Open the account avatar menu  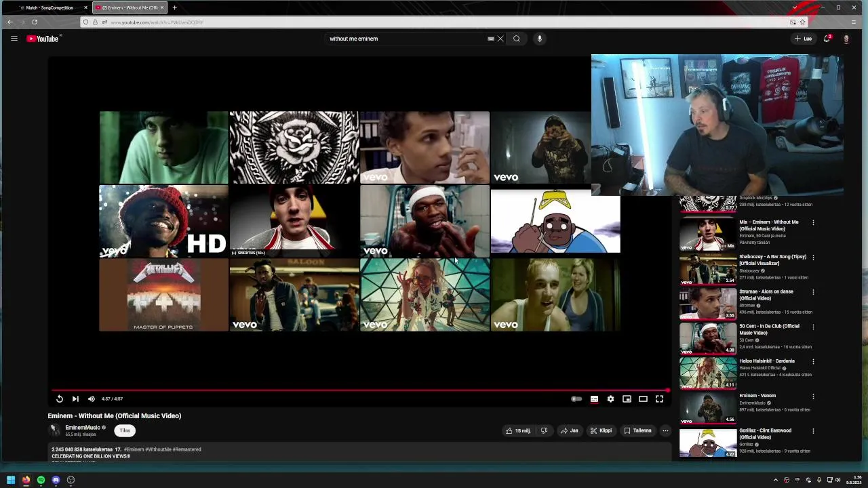[x=846, y=39]
